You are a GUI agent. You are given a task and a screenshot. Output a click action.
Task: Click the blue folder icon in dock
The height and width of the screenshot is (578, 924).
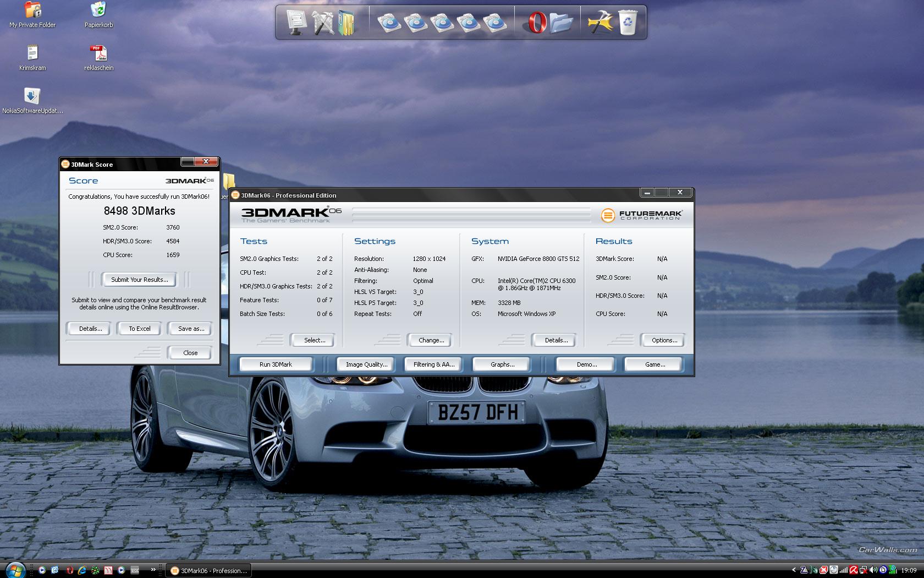561,23
